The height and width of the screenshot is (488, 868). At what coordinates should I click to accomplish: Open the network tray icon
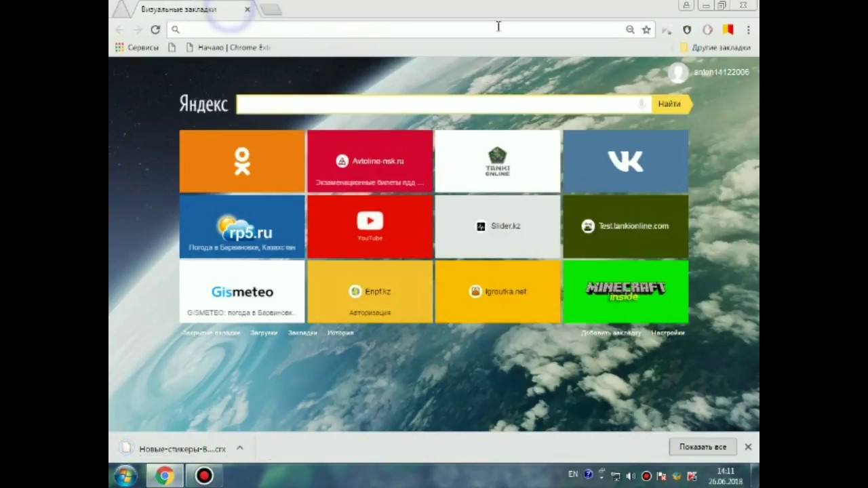[x=616, y=476]
